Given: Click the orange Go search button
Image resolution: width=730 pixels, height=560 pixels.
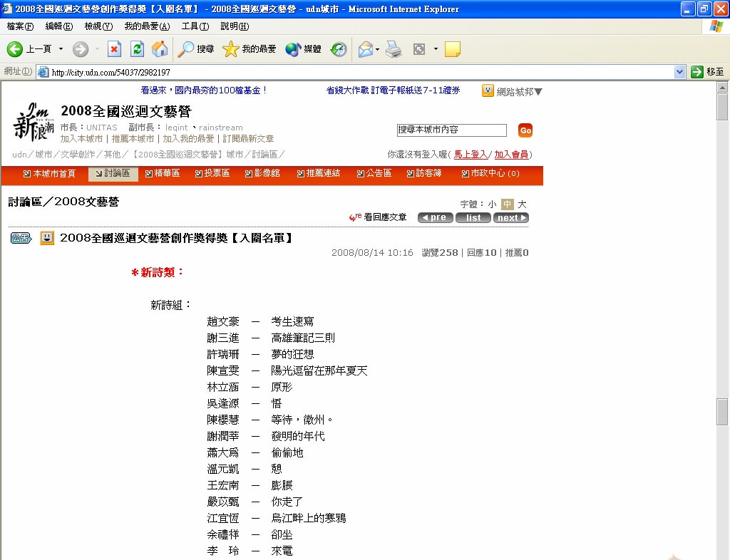Looking at the screenshot, I should (525, 130).
